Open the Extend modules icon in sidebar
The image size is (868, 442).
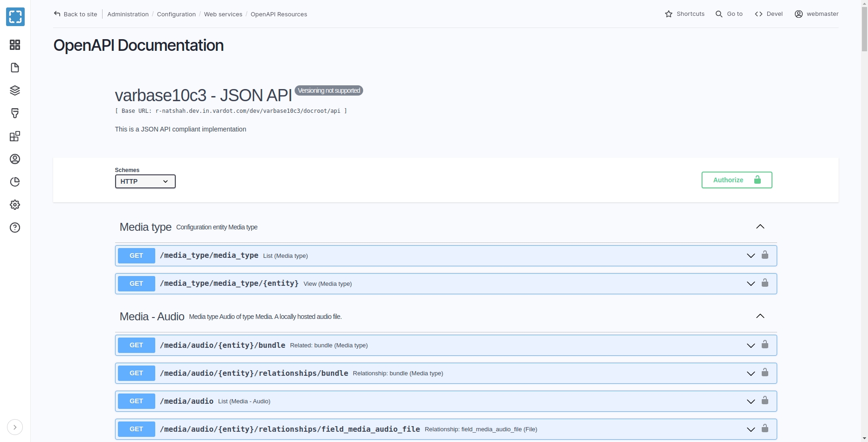point(15,136)
